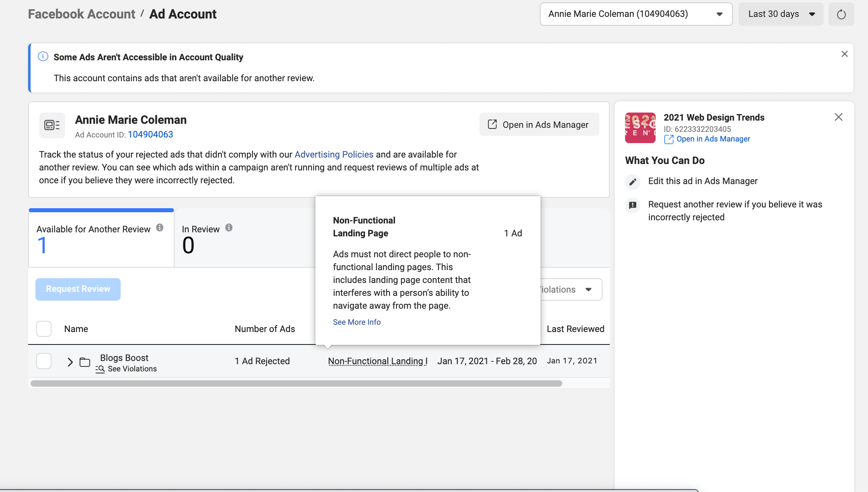Click info icon beside In Review

229,228
